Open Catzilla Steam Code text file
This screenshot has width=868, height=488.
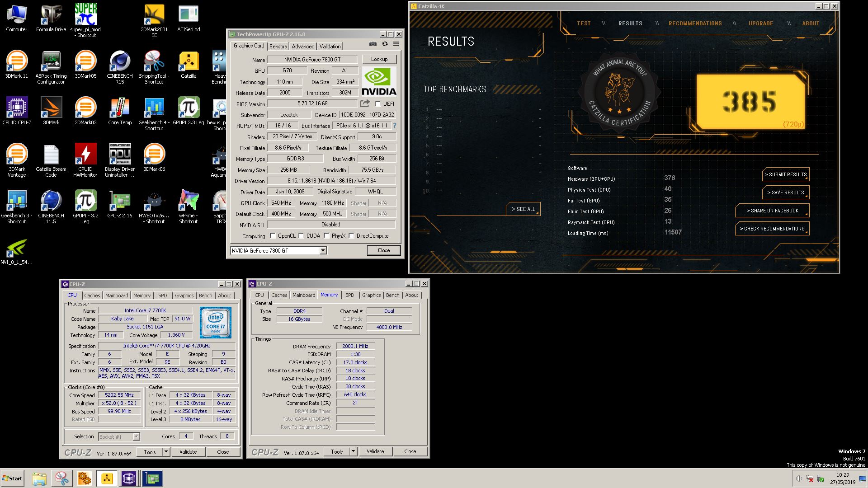coord(51,160)
